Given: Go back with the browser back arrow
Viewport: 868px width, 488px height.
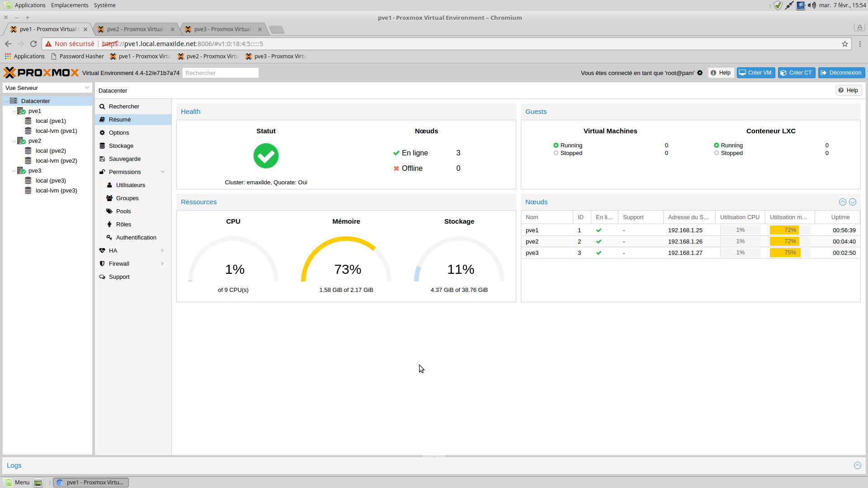Looking at the screenshot, I should [x=8, y=44].
